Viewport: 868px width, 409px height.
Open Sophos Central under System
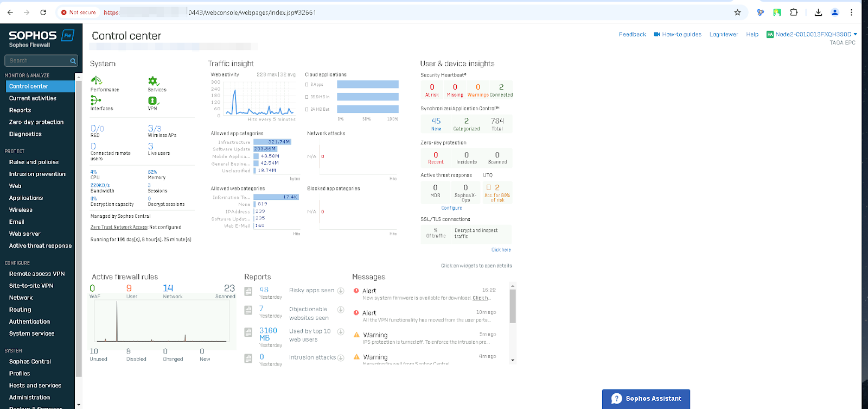(x=30, y=362)
